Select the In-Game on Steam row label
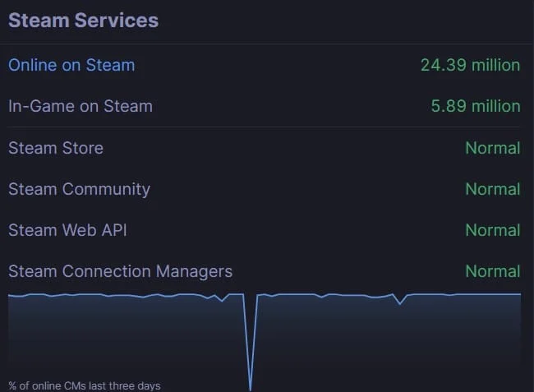Image resolution: width=534 pixels, height=392 pixels. click(x=81, y=106)
